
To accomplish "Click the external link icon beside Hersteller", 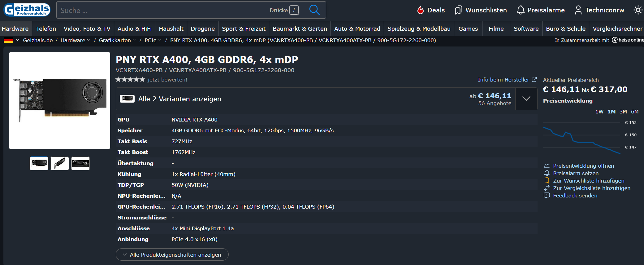I will click(534, 80).
